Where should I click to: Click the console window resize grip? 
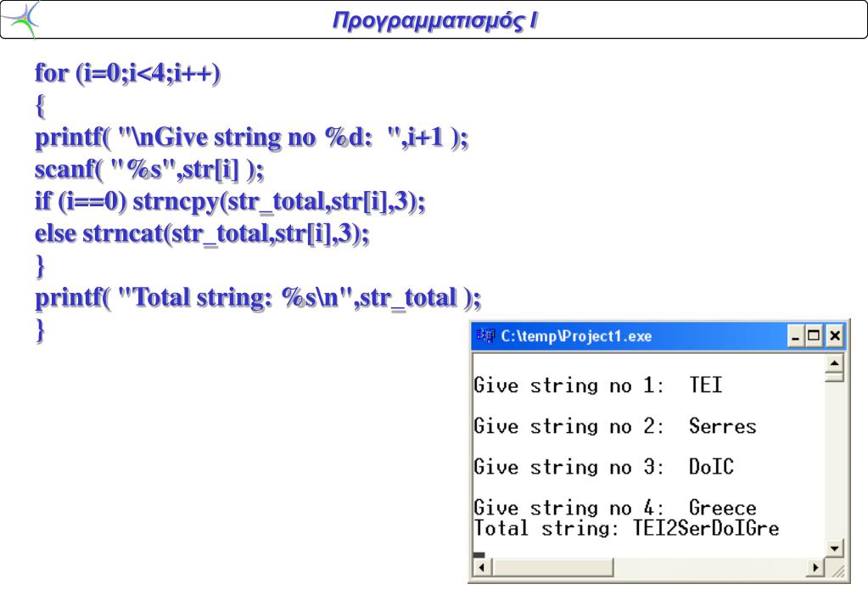tap(837, 570)
